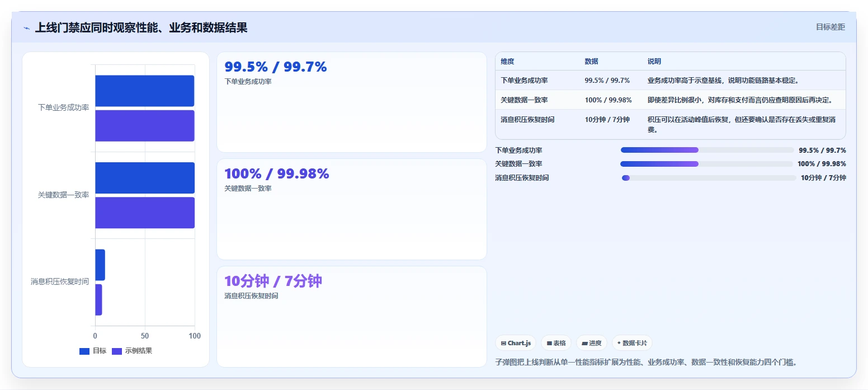This screenshot has width=868, height=390.
Task: Click the purple 示例结果 bar for 消息积压恢复时间
Action: 98,299
